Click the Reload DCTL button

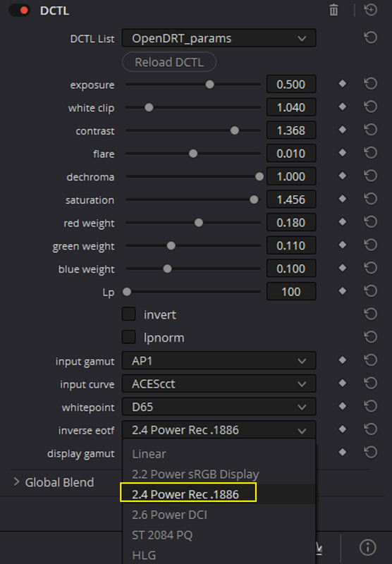pos(169,62)
